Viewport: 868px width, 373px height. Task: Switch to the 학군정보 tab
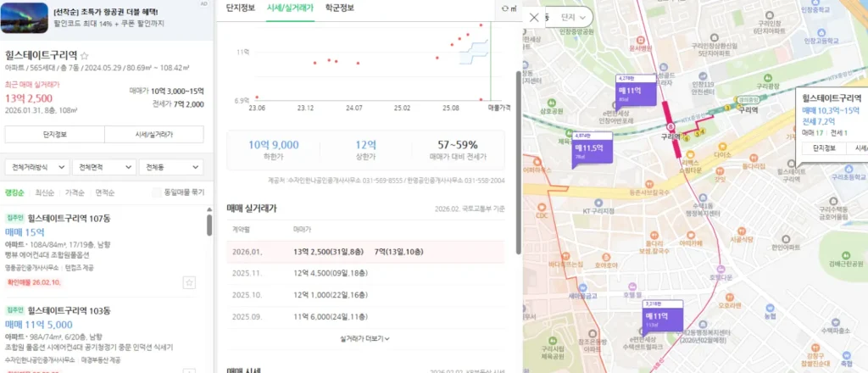coord(339,8)
